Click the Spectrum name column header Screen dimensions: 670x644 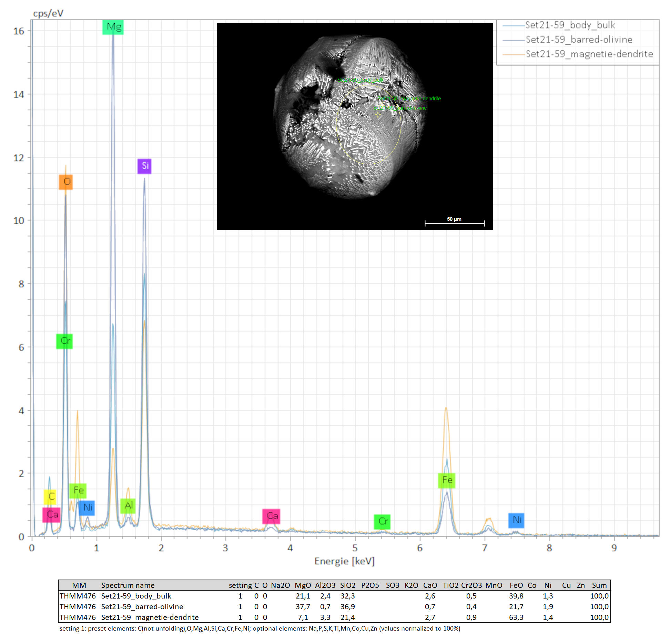(128, 585)
